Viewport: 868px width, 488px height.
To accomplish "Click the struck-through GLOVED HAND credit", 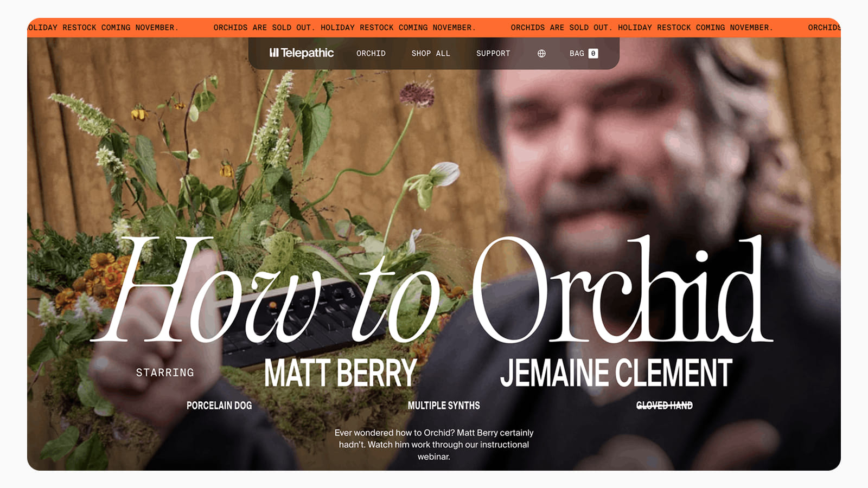I will 665,406.
